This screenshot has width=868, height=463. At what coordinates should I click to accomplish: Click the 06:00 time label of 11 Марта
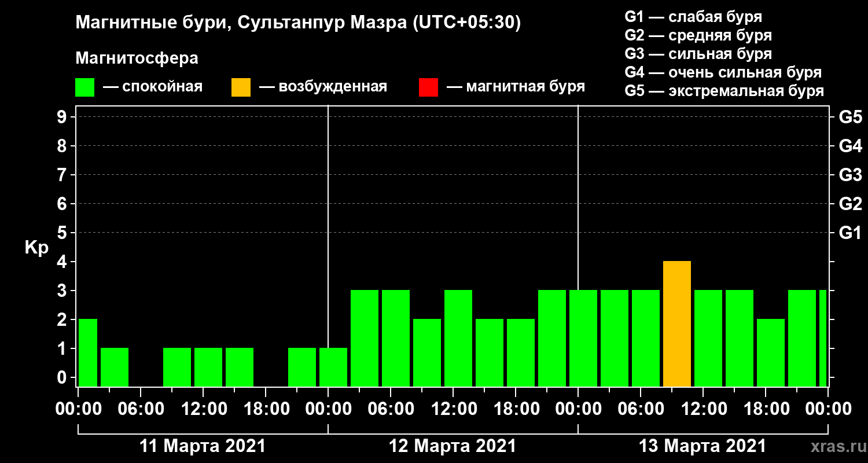click(x=141, y=409)
